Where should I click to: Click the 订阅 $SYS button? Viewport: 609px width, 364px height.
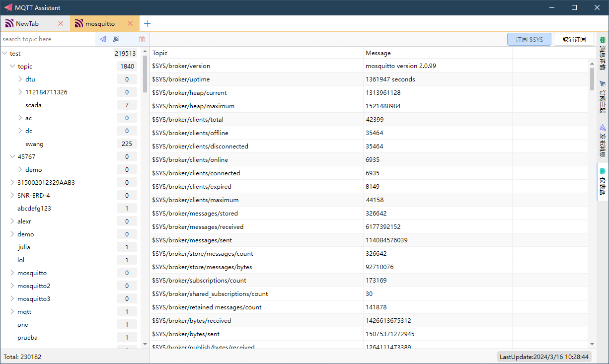[529, 39]
